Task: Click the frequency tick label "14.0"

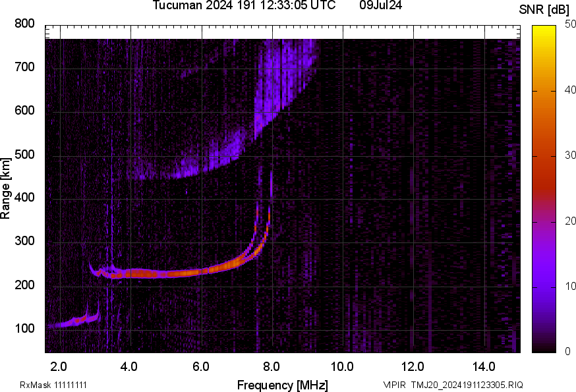Action: (x=484, y=366)
